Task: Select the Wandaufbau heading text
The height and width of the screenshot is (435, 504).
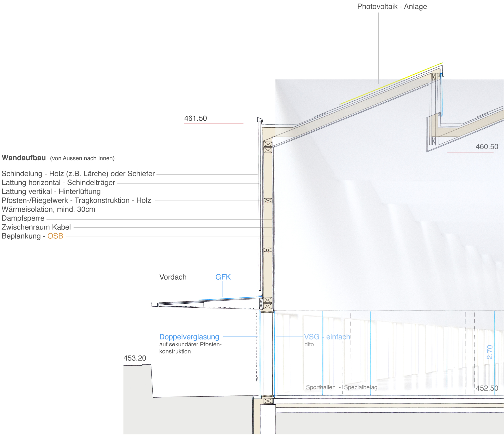Action: (24, 158)
